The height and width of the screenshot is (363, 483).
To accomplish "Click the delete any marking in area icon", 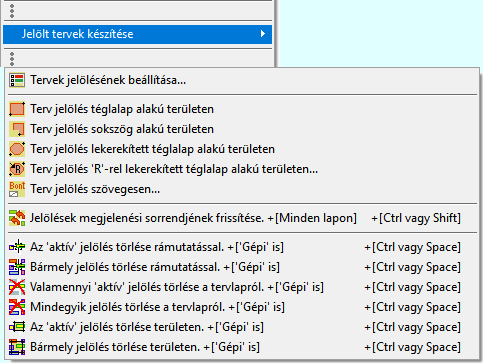I will pos(17,347).
